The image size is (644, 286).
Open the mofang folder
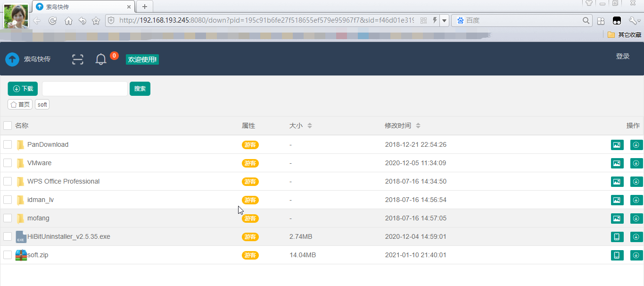[x=38, y=218]
